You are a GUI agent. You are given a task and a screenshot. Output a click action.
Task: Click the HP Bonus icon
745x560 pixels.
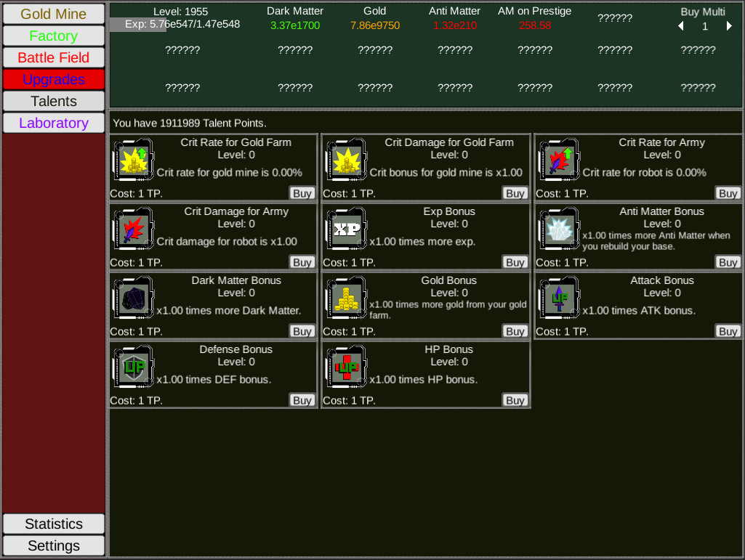(x=345, y=367)
